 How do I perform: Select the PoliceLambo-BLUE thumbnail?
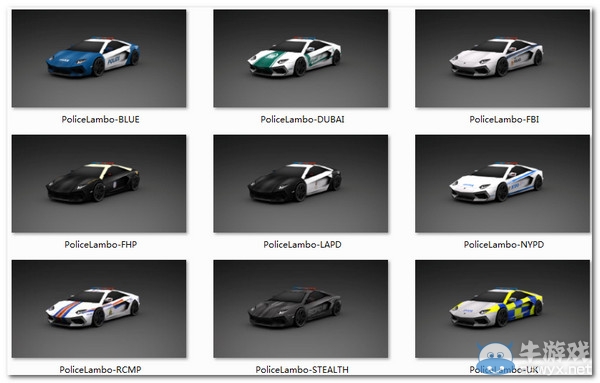[99, 59]
